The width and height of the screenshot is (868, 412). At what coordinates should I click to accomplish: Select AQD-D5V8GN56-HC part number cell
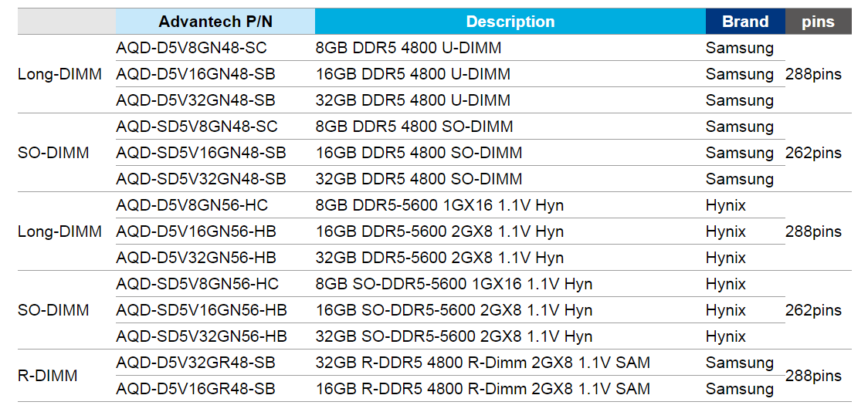[192, 205]
